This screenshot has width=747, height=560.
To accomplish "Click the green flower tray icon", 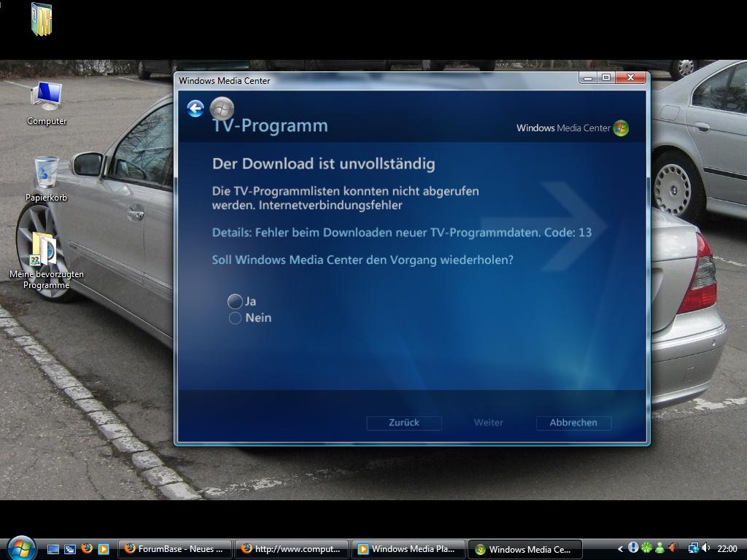I will pos(646,548).
